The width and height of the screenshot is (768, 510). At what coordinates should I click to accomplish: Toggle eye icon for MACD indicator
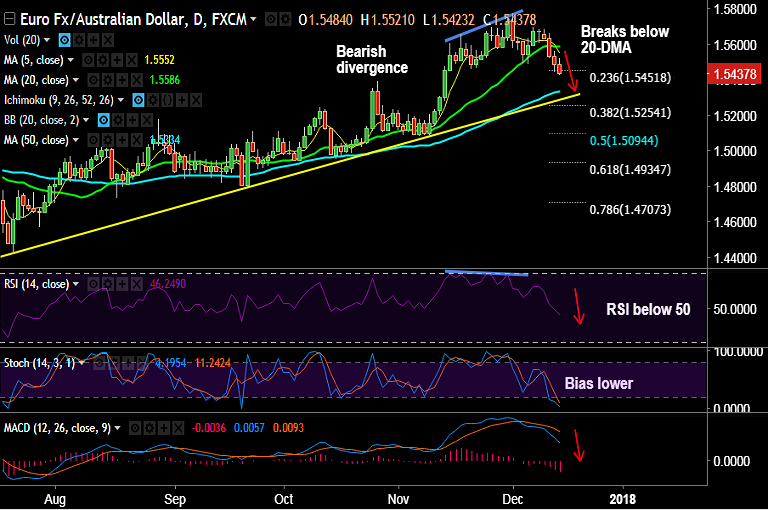[135, 428]
